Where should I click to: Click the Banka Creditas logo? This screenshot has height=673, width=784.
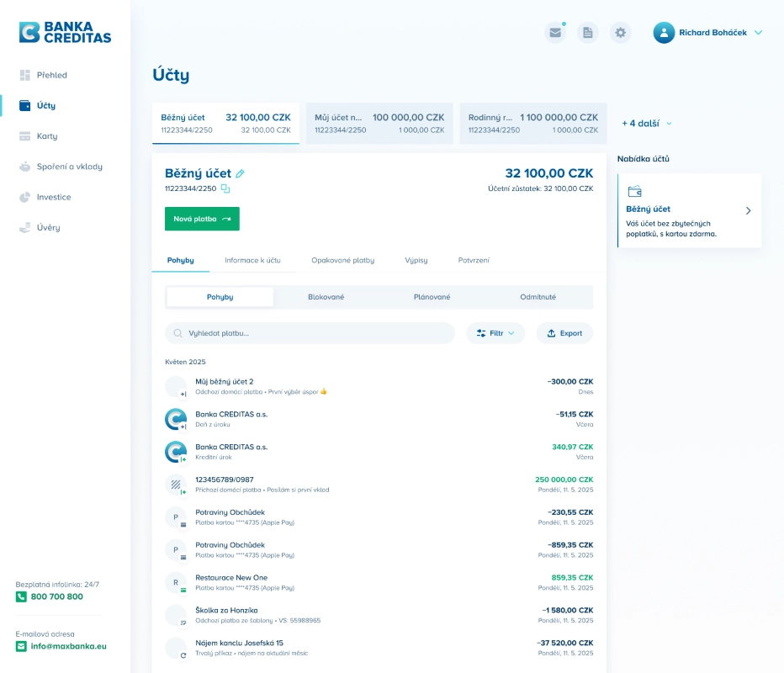66,32
